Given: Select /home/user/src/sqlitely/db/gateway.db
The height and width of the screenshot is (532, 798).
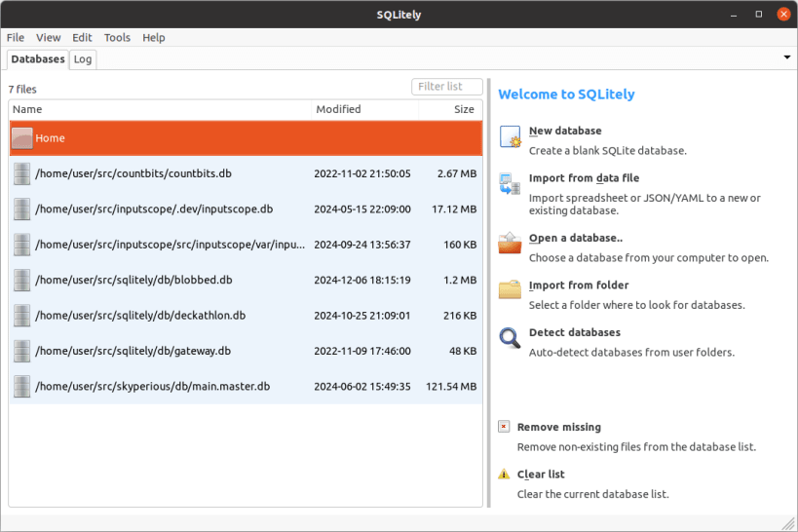Looking at the screenshot, I should (x=246, y=351).
